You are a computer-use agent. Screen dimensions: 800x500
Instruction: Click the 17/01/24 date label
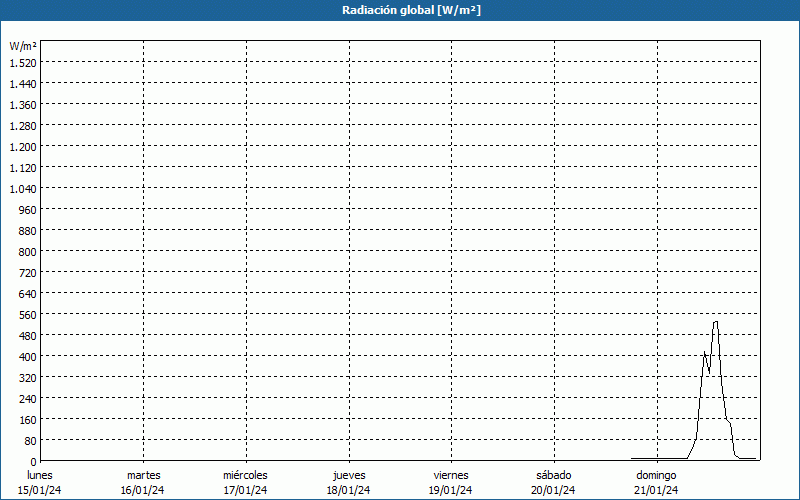(x=245, y=490)
